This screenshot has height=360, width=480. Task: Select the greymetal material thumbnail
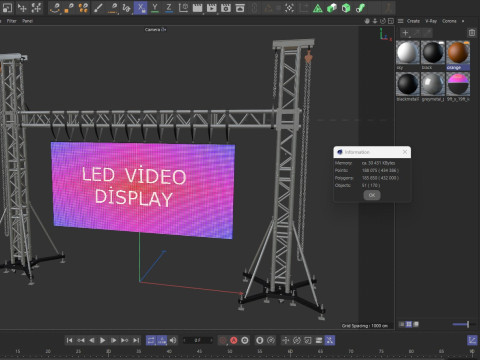[x=433, y=84]
